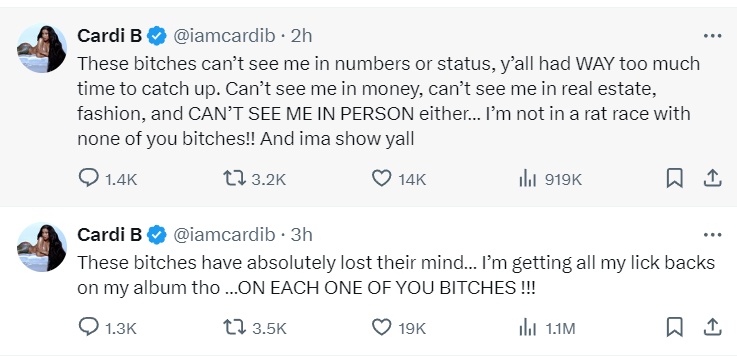
Task: Open Cardi B profile name on first tweet
Action: [x=110, y=36]
